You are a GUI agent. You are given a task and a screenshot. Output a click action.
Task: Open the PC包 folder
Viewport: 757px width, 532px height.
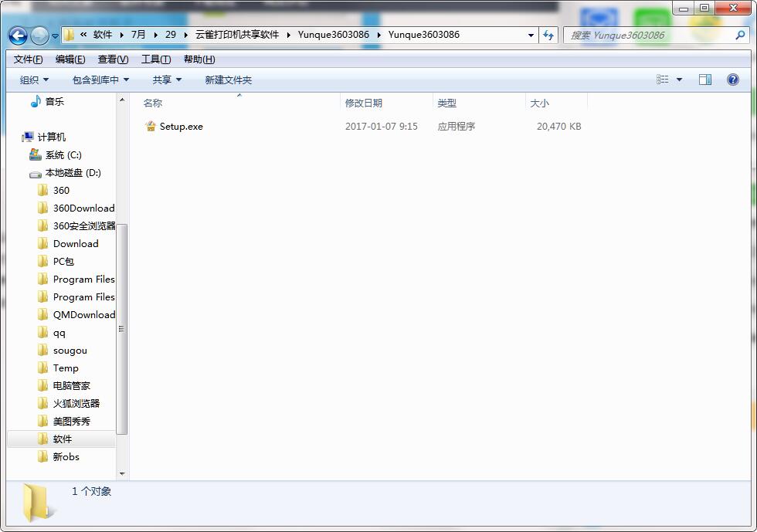tap(63, 262)
